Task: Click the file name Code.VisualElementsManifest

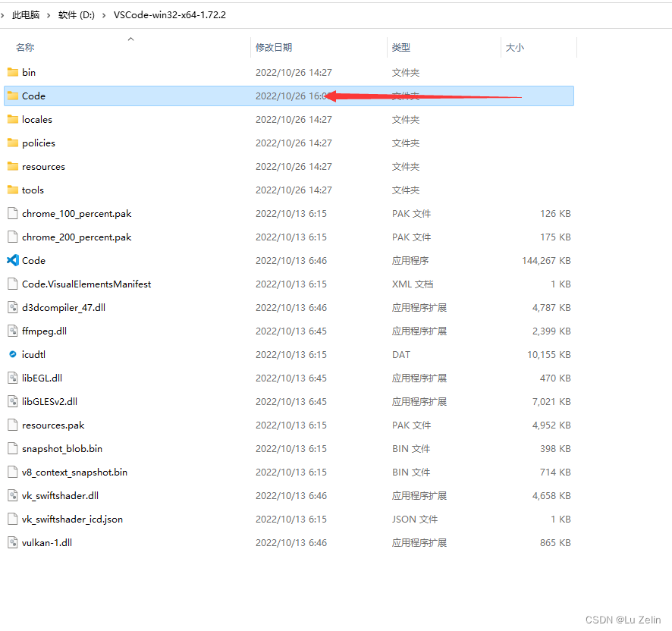Action: [x=86, y=284]
